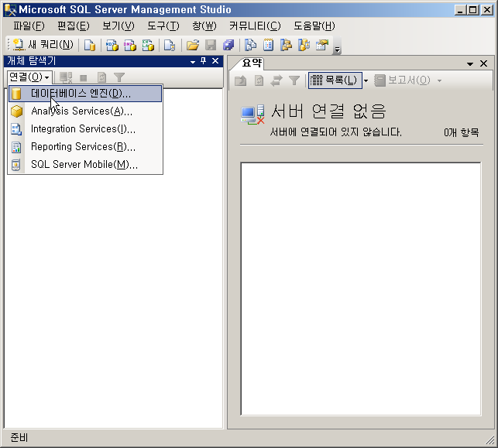498x448 pixels.
Task: Show the Summary page toolbar icon
Action: 269,45
